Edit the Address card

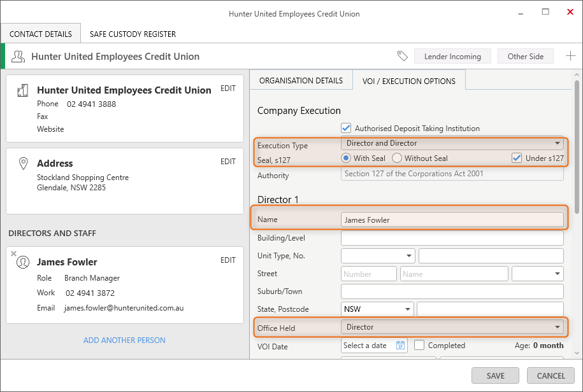tap(228, 162)
